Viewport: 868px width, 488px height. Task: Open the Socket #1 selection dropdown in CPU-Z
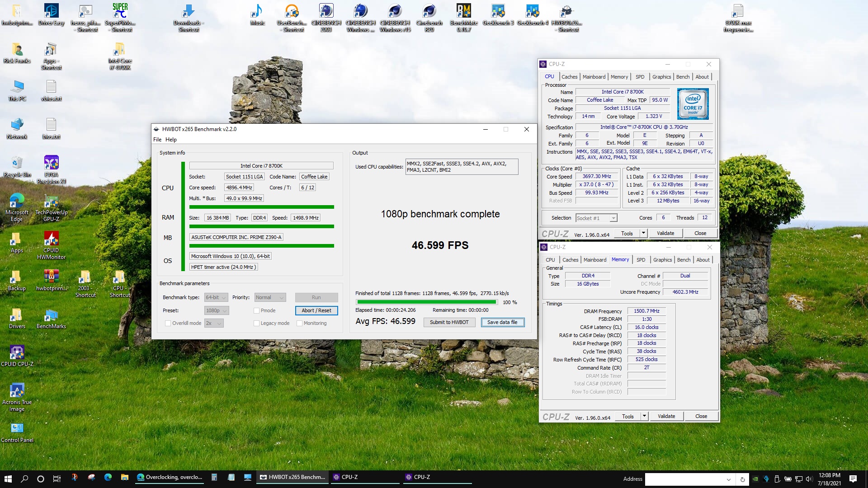click(x=596, y=218)
